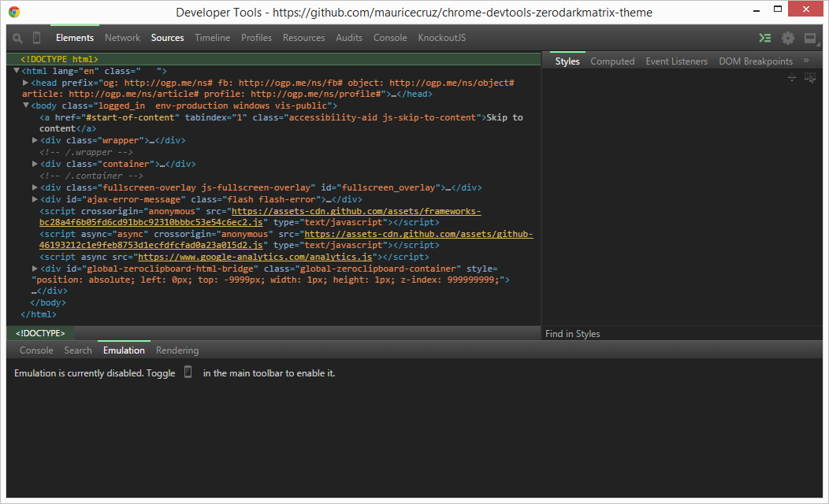This screenshot has width=829, height=504.
Task: Select the Styles sidebar tab
Action: click(567, 61)
